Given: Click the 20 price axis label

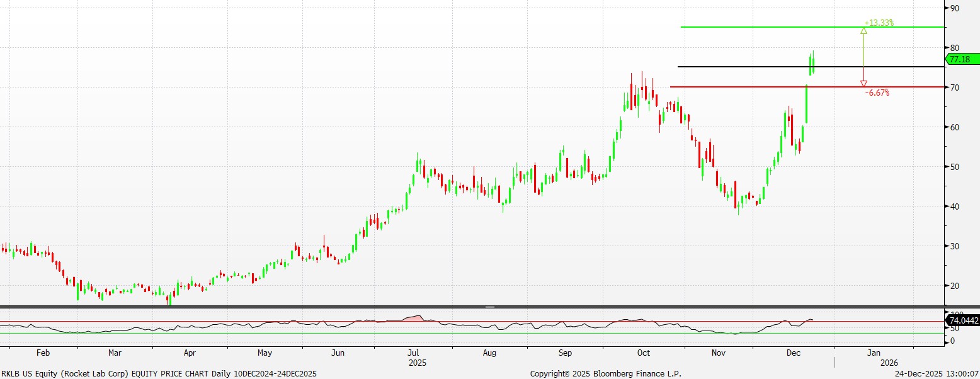Looking at the screenshot, I should click(x=955, y=286).
